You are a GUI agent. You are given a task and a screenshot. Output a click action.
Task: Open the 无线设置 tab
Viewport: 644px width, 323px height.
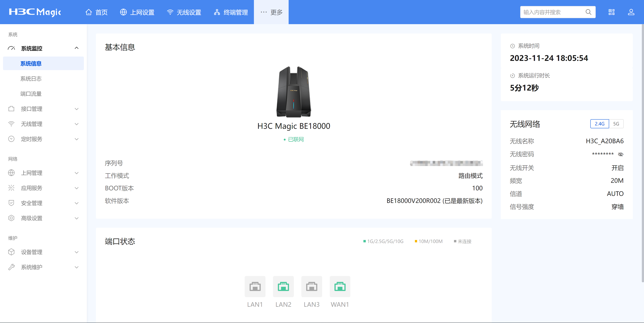coord(184,12)
